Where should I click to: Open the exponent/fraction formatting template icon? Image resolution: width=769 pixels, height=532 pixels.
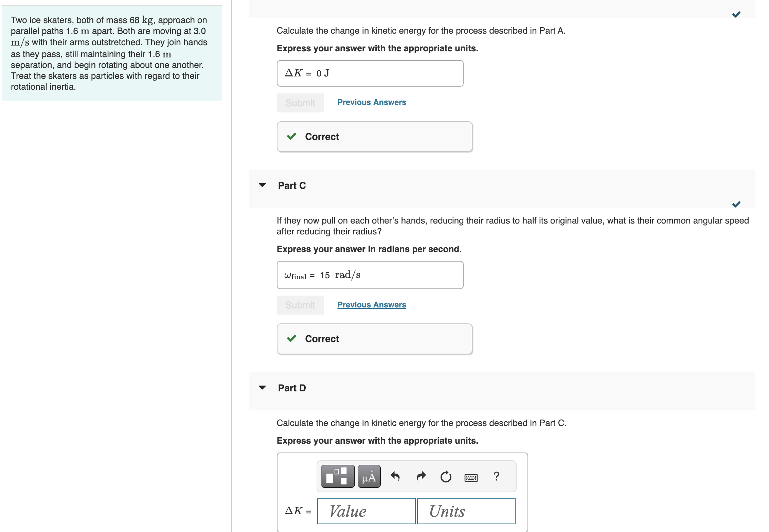point(337,476)
